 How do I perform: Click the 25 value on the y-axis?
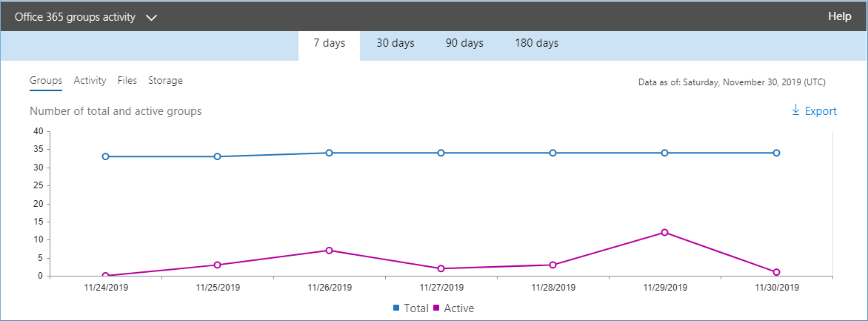click(39, 186)
